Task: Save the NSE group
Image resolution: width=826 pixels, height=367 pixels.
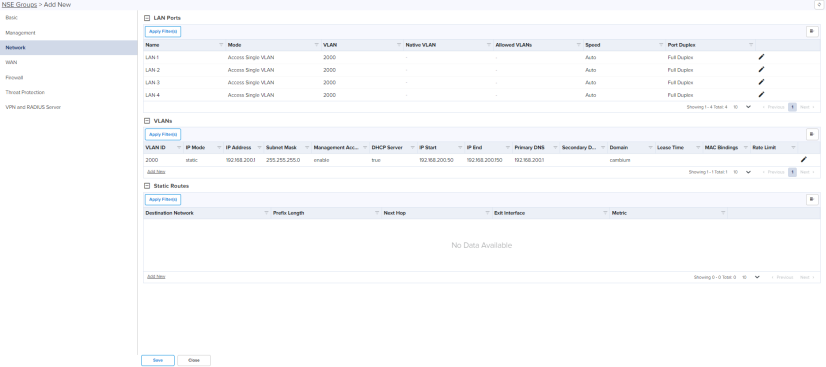Action: coord(158,360)
